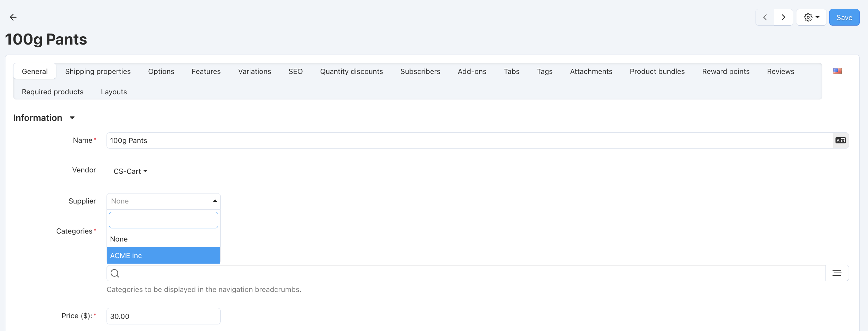Click the Price input field
The image size is (868, 331).
(163, 316)
